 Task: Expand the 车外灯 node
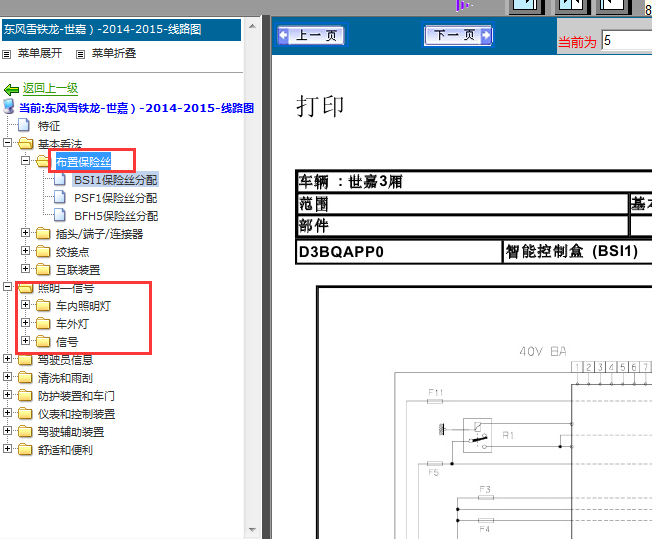(25, 322)
